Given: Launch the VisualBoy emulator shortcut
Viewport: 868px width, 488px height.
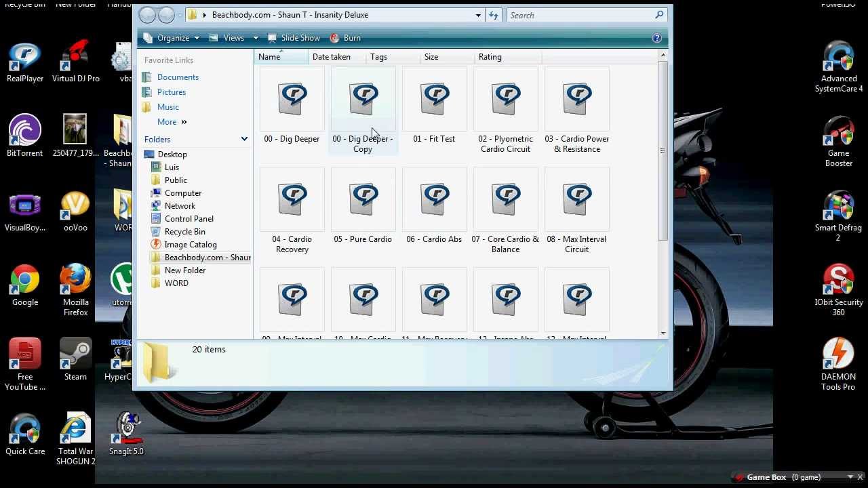Looking at the screenshot, I should pos(25,211).
